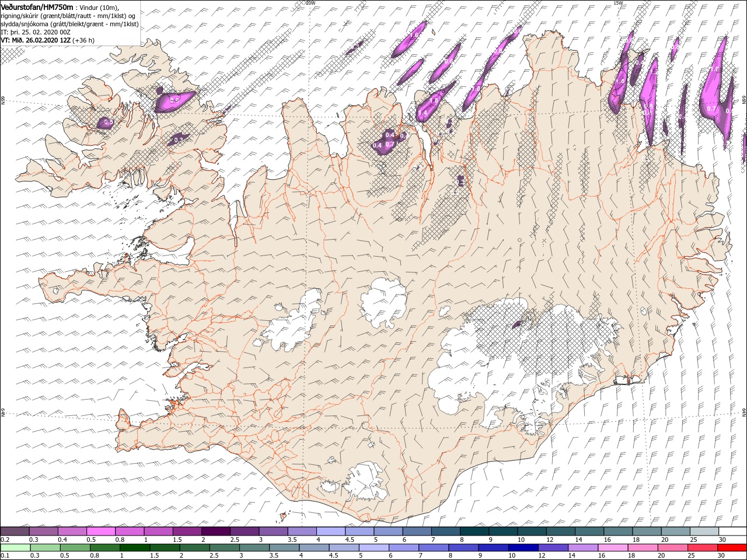Click the upper legend white swatch at 30

click(732, 531)
